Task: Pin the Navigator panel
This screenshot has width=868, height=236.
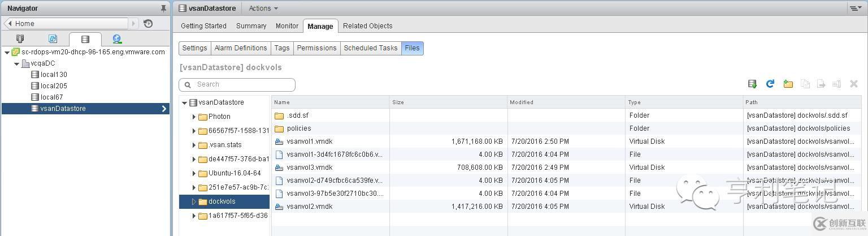Action: click(164, 8)
